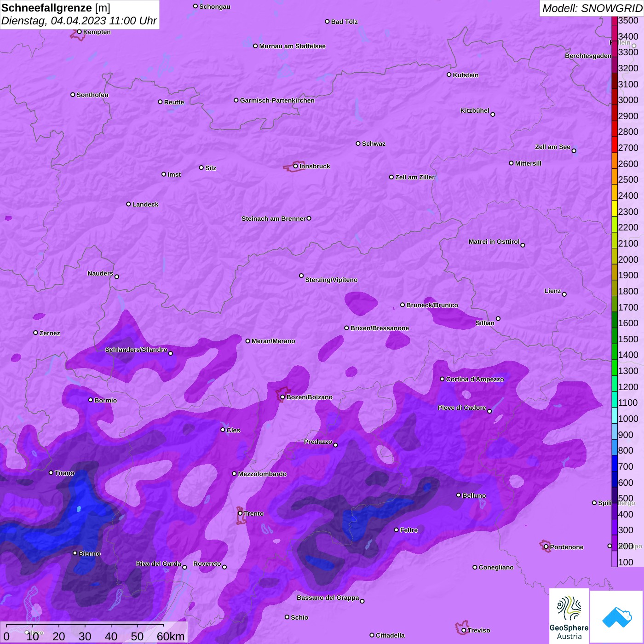
Task: Click the Innsbruck city marker
Action: 295,166
